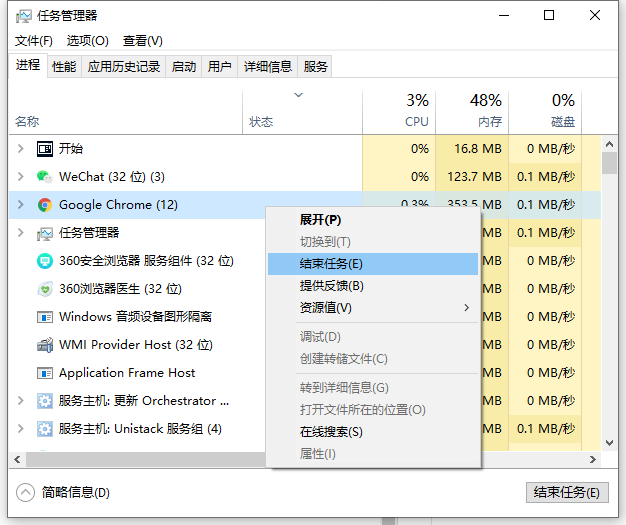Click the 360安全浏览器 服务组件 icon
Image resolution: width=626 pixels, height=525 pixels.
pos(44,261)
